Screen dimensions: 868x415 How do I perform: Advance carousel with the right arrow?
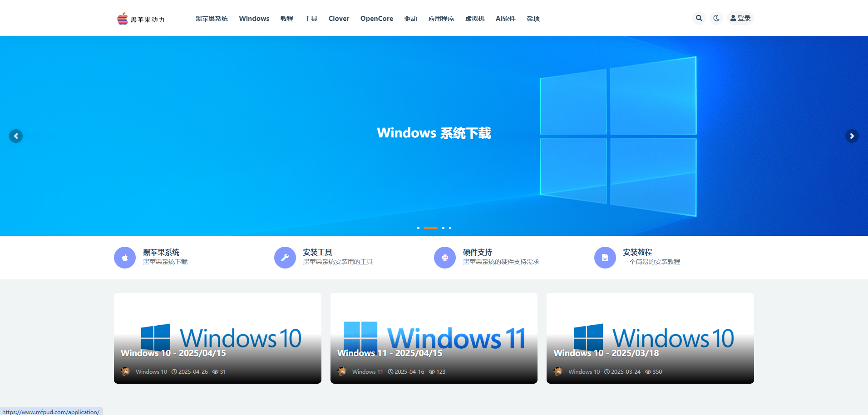click(852, 136)
